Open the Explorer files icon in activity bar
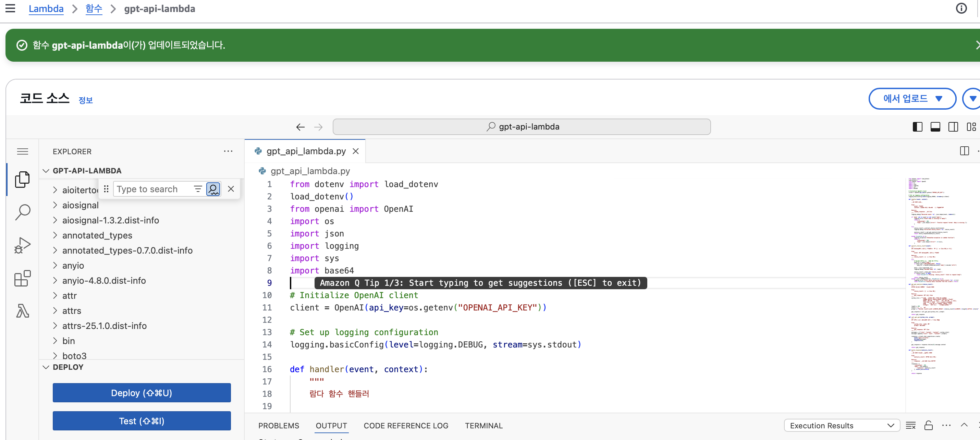Image resolution: width=980 pixels, height=440 pixels. click(23, 179)
